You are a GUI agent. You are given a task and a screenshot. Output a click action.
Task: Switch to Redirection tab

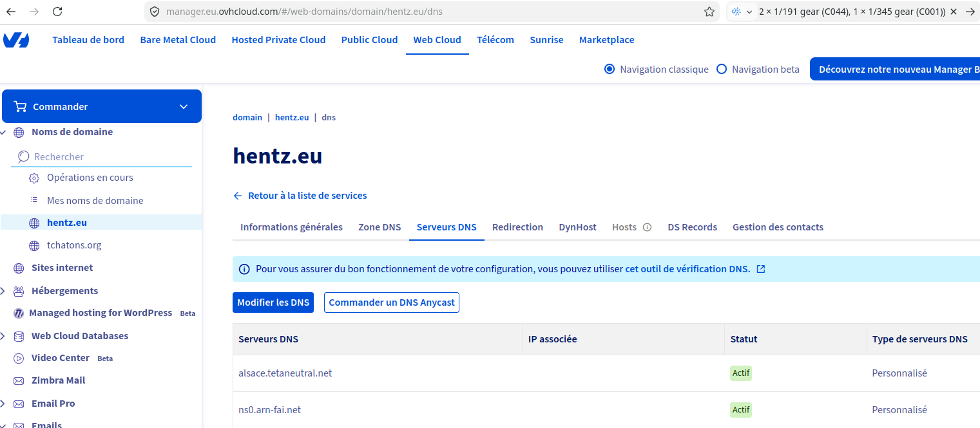click(517, 227)
